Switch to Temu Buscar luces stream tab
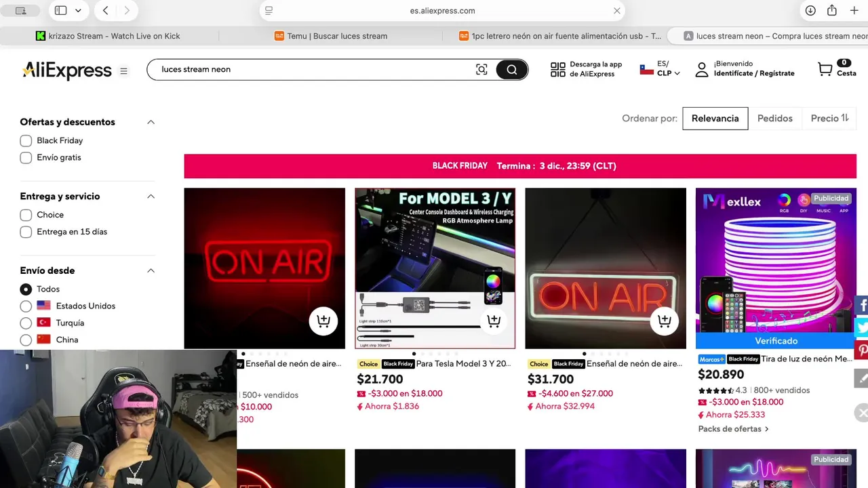Viewport: 868px width, 488px height. point(331,36)
